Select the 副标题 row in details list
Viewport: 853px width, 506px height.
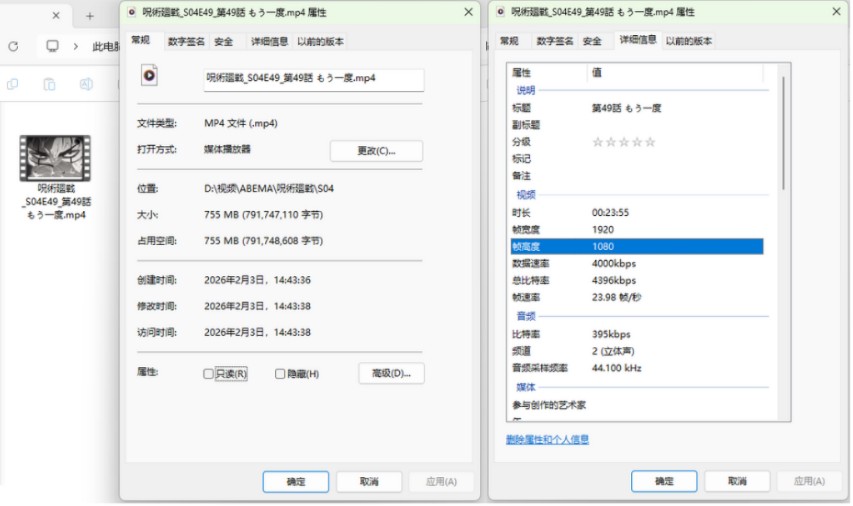pos(637,125)
